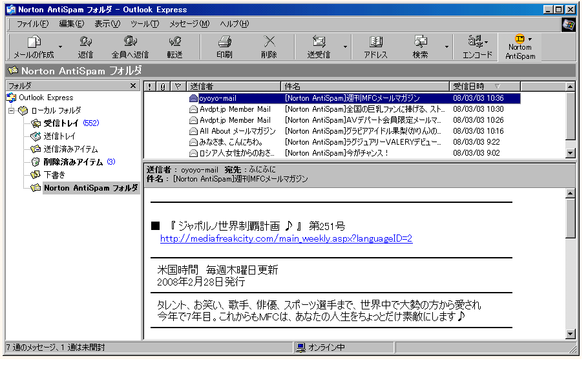
Task: Select the Avdpt.jp message received 10:26
Action: [354, 120]
